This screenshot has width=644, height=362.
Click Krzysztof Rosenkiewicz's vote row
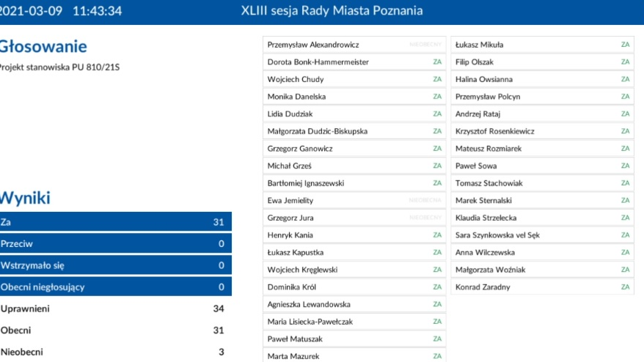tap(541, 131)
